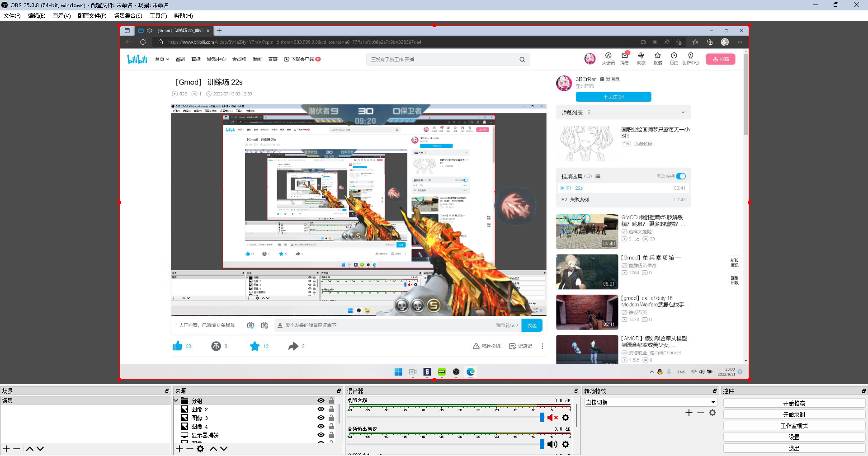This screenshot has height=456, width=868.
Task: Add a scene transition with plus icon
Action: point(689,413)
